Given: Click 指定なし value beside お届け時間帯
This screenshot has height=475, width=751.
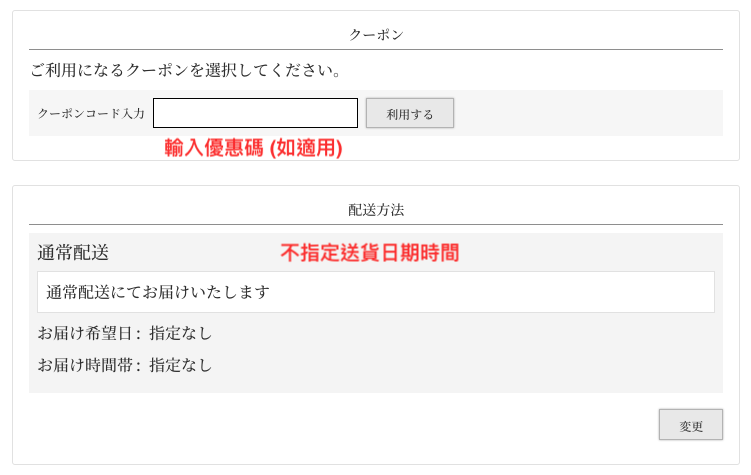Looking at the screenshot, I should pyautogui.click(x=181, y=365).
